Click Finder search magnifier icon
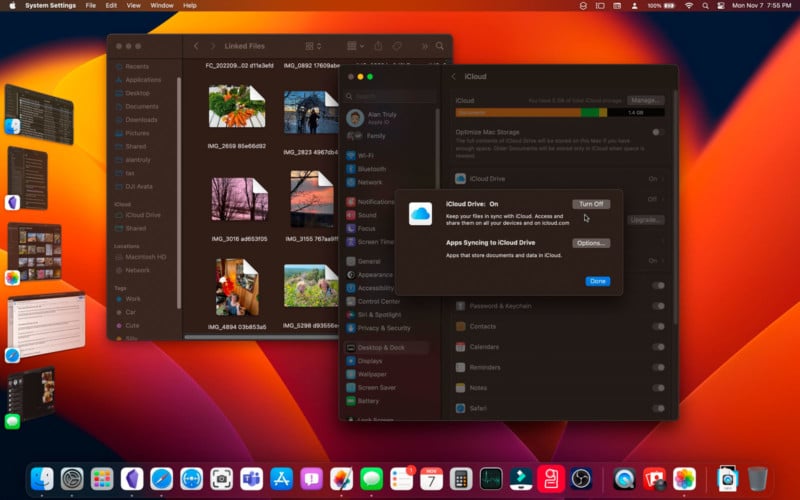800x500 pixels. 439,46
